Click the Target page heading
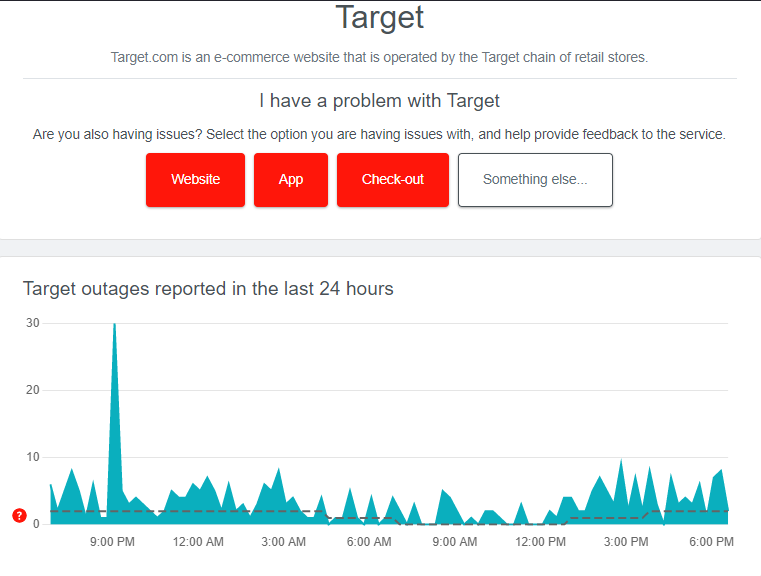Viewport: 761px width, 576px height. click(x=380, y=17)
